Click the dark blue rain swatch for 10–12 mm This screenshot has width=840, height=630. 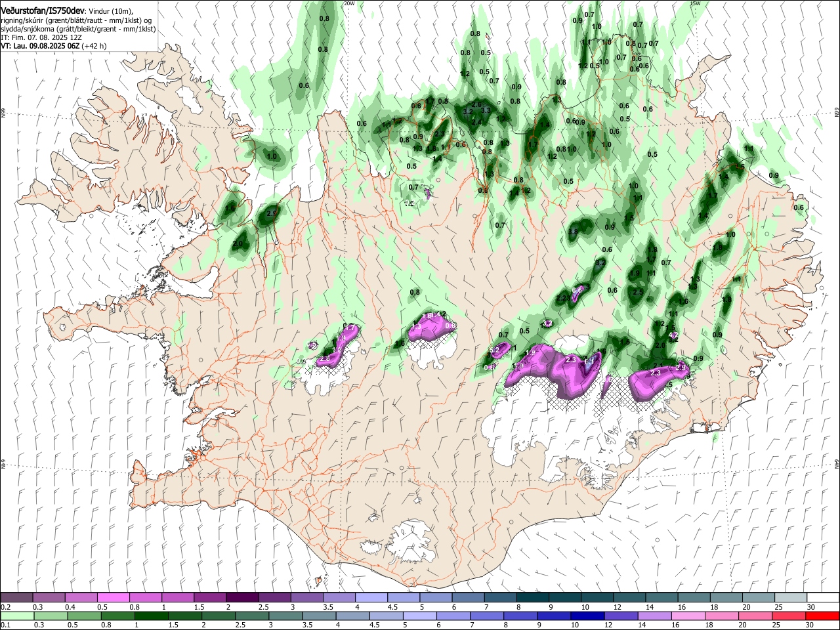coord(587,616)
